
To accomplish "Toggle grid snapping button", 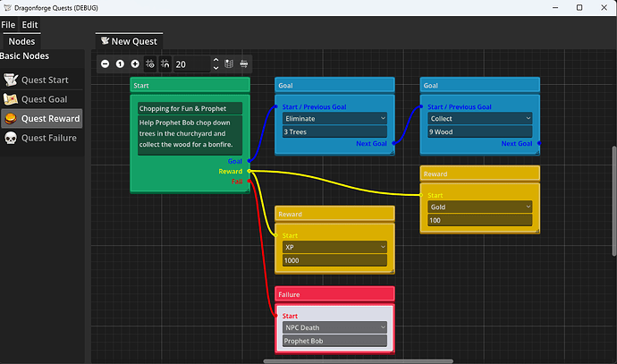I will point(165,63).
